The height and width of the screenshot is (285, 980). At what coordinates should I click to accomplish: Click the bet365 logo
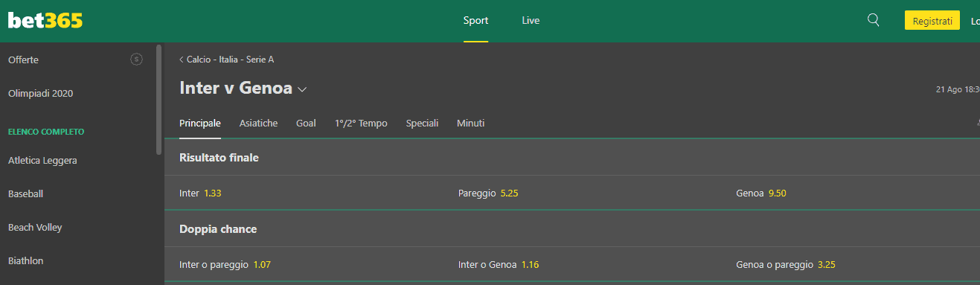coord(45,21)
